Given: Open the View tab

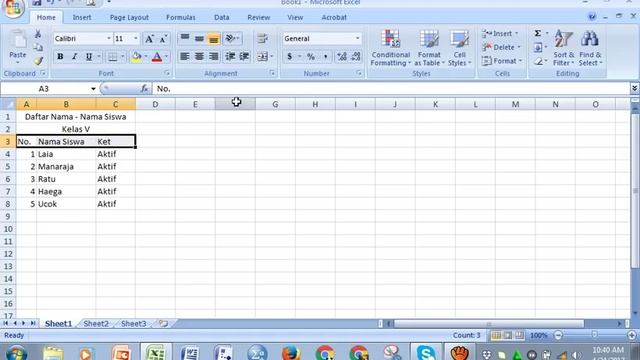Looking at the screenshot, I should [x=295, y=18].
